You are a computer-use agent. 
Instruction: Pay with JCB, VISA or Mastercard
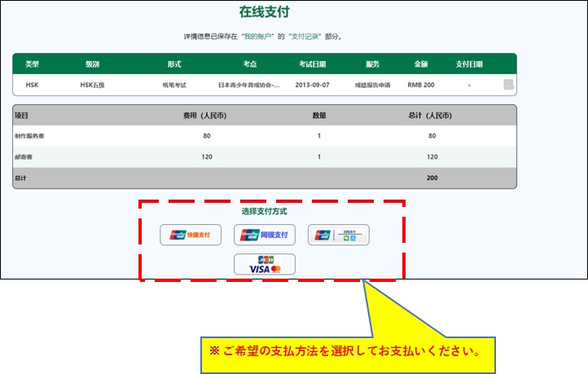[264, 265]
